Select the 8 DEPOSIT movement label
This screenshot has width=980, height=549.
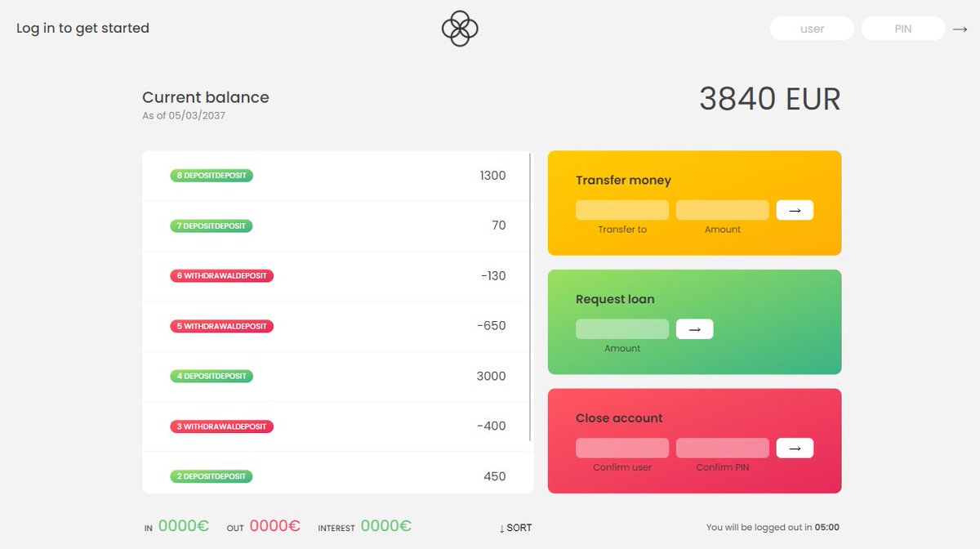[x=212, y=176]
